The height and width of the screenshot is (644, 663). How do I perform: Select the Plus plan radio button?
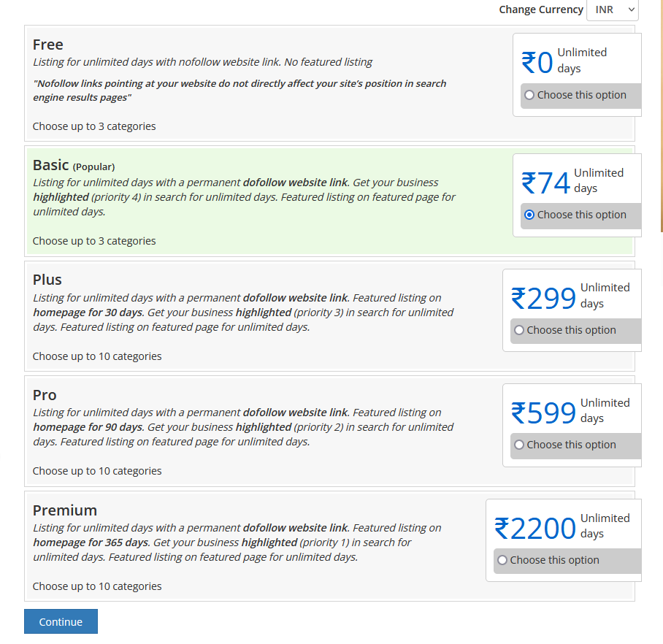[x=519, y=330]
